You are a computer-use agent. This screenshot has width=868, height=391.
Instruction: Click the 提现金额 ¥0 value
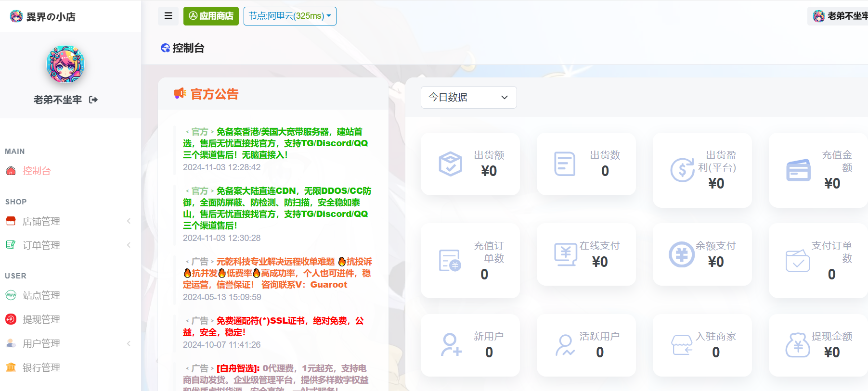tap(832, 352)
